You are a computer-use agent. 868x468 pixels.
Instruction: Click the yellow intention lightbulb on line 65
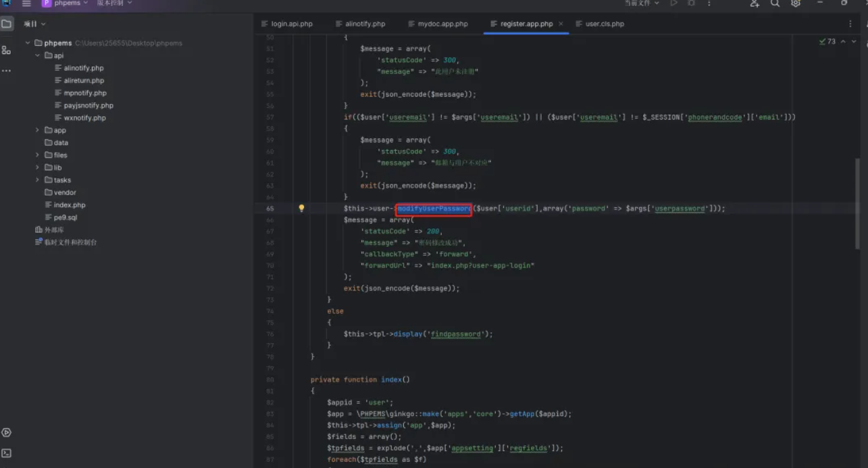click(x=301, y=209)
